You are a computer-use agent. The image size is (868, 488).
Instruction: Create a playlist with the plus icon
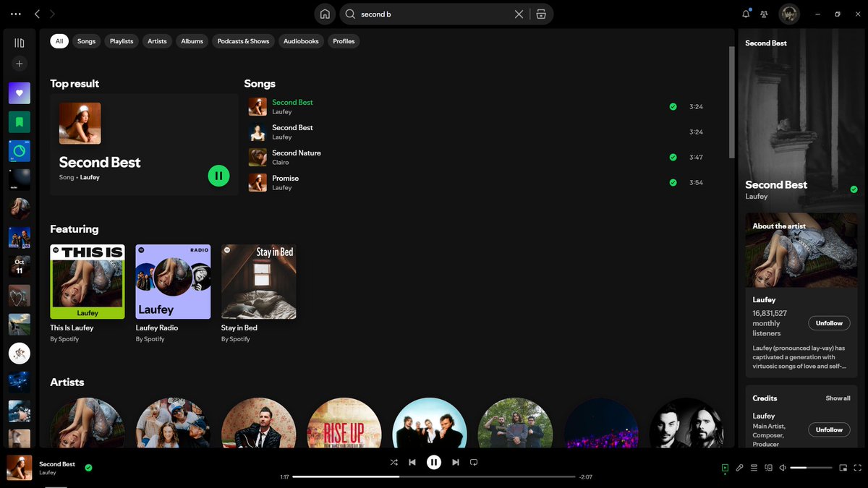(x=20, y=64)
